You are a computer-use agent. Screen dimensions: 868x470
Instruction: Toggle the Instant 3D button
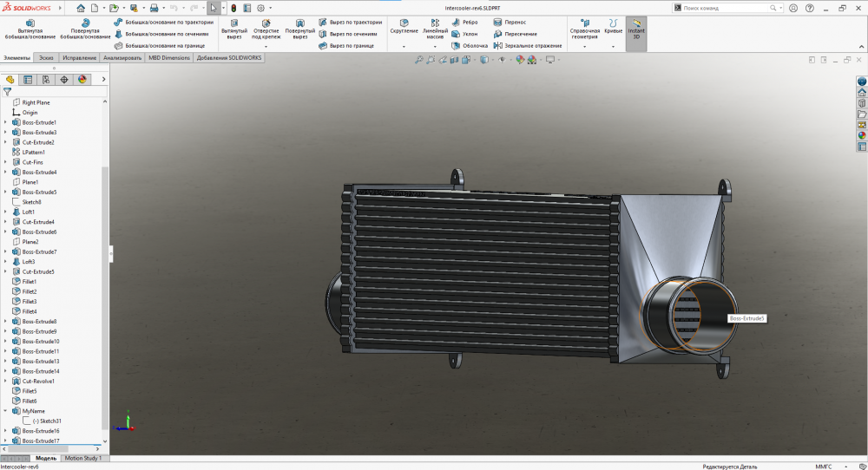coord(635,29)
